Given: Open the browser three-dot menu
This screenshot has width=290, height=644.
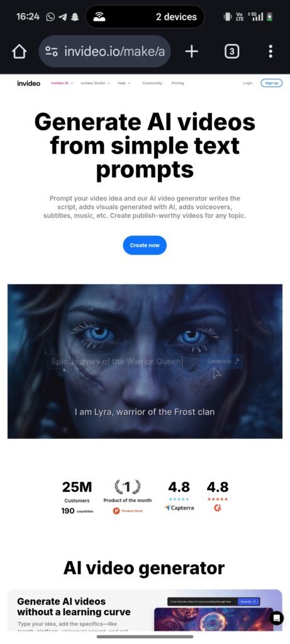Looking at the screenshot, I should pos(270,52).
